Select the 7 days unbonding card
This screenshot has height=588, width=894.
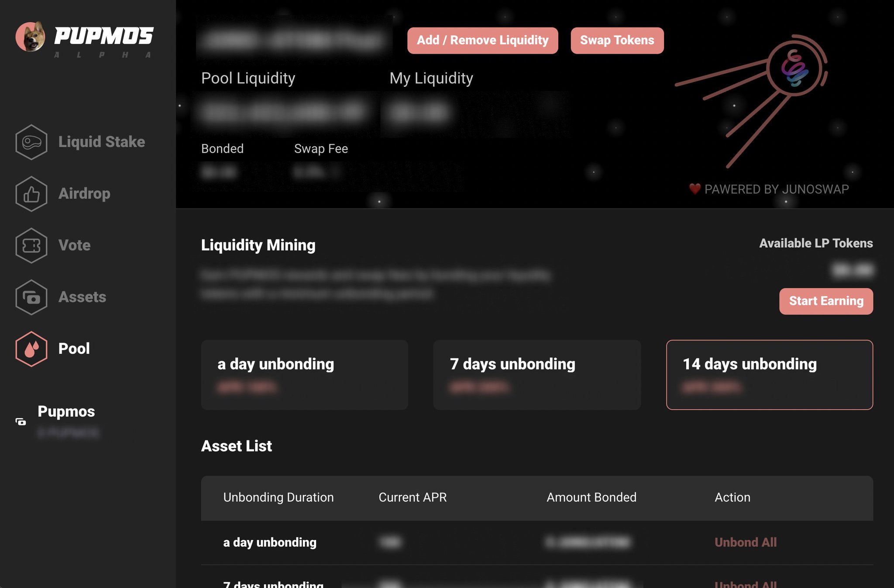tap(536, 375)
